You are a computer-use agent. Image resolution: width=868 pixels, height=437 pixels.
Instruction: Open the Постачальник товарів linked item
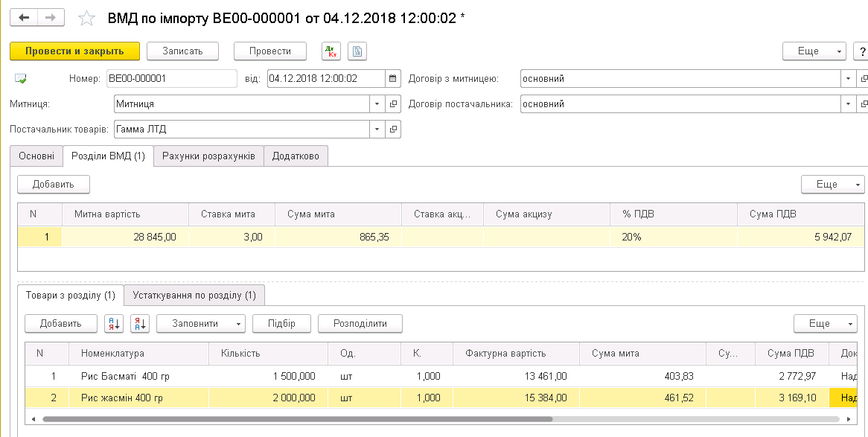coord(392,130)
